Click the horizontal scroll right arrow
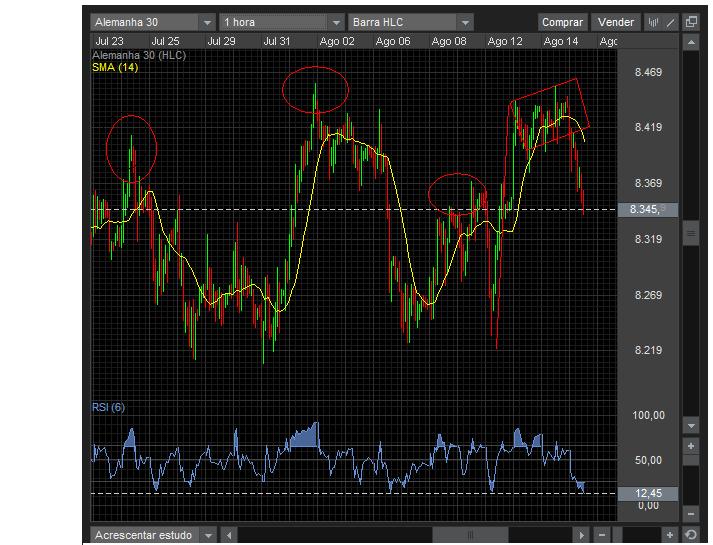The width and height of the screenshot is (713, 545). coord(581,535)
